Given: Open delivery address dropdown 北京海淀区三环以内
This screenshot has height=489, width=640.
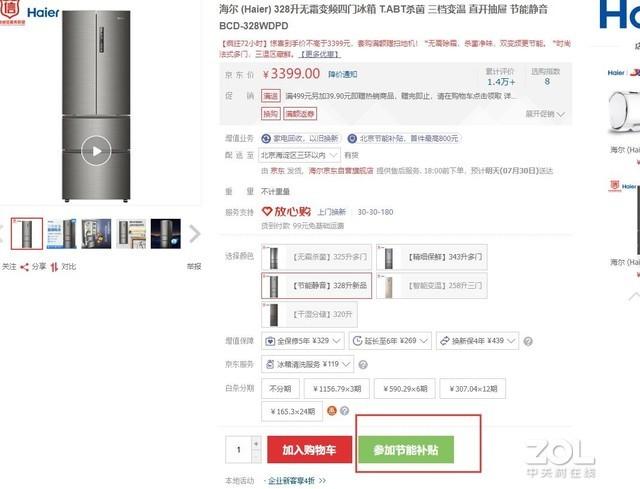Looking at the screenshot, I should coord(300,155).
